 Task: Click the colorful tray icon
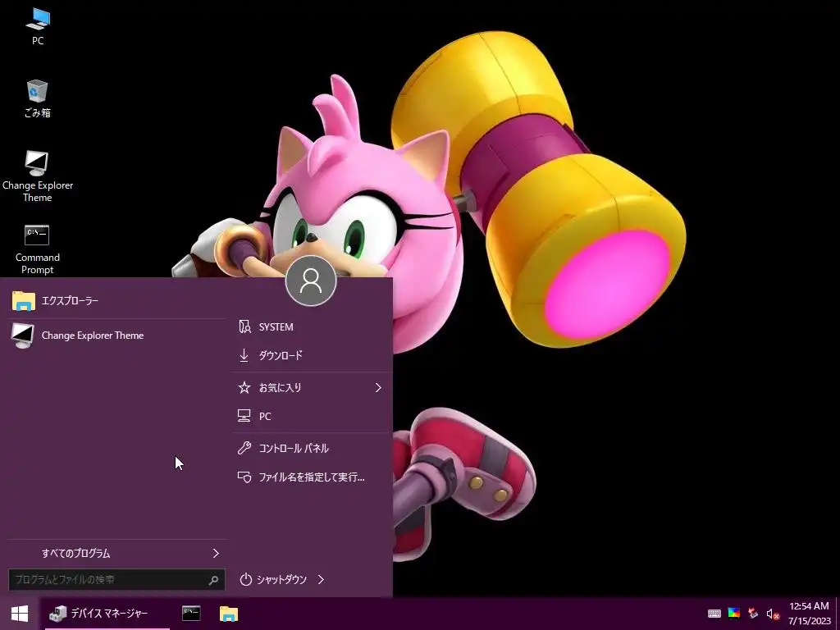[x=734, y=613]
